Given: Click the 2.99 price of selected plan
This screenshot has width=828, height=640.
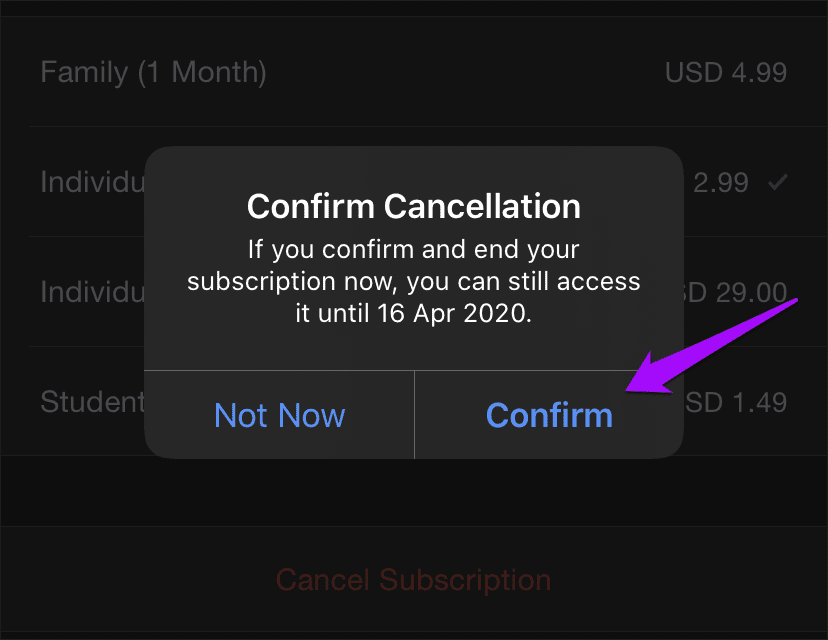Looking at the screenshot, I should (x=720, y=183).
